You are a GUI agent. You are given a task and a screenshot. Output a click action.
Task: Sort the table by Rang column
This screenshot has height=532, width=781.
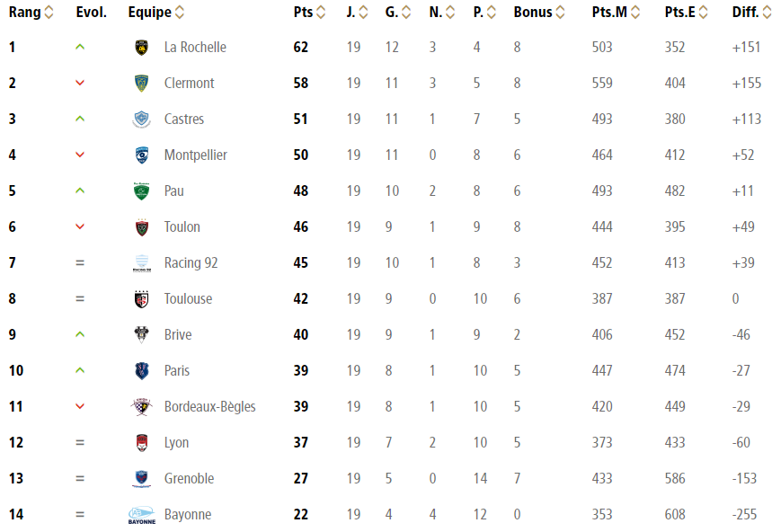click(x=49, y=13)
